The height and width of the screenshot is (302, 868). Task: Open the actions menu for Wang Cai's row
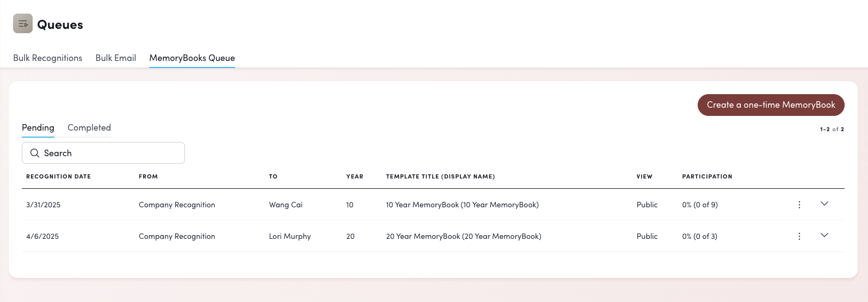(799, 205)
